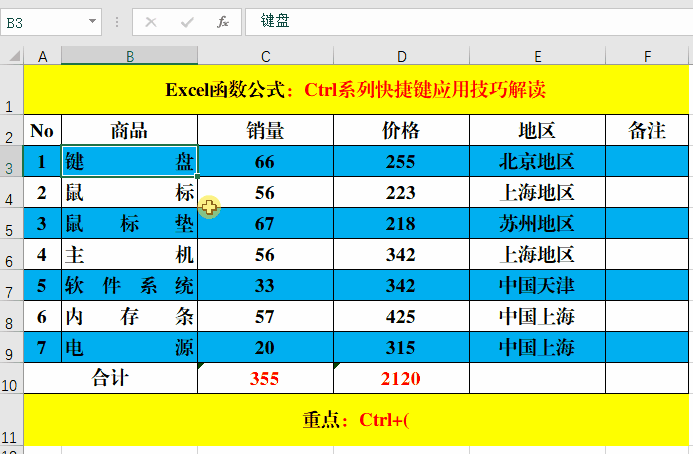Click the 销量 header cell

265,130
